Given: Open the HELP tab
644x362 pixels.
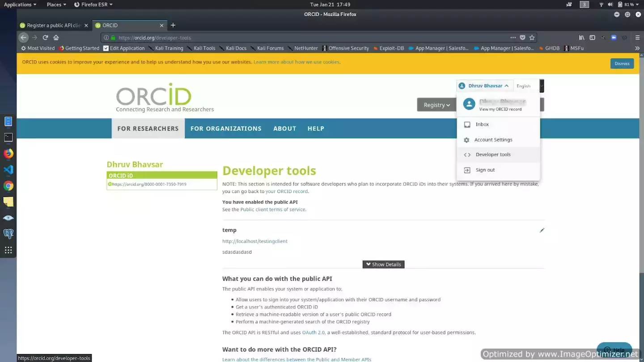Looking at the screenshot, I should pos(316,128).
